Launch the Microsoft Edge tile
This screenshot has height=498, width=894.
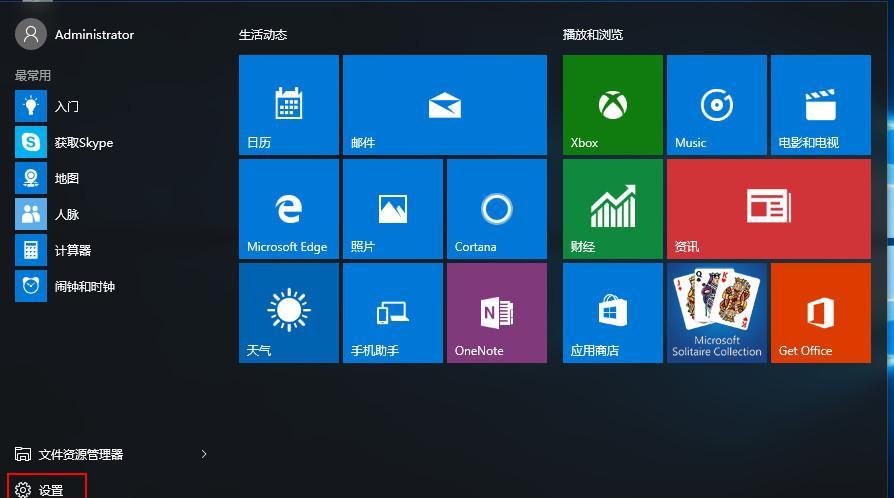click(288, 209)
